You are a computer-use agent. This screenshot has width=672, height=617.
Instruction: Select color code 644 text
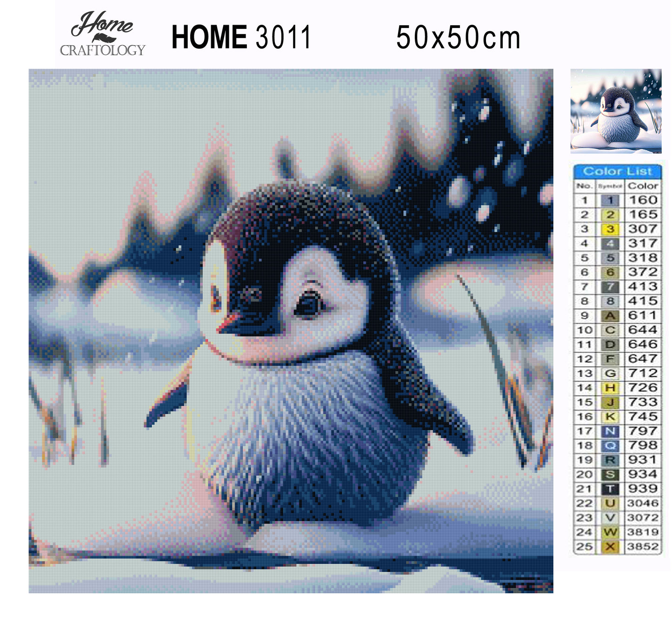[x=643, y=330]
